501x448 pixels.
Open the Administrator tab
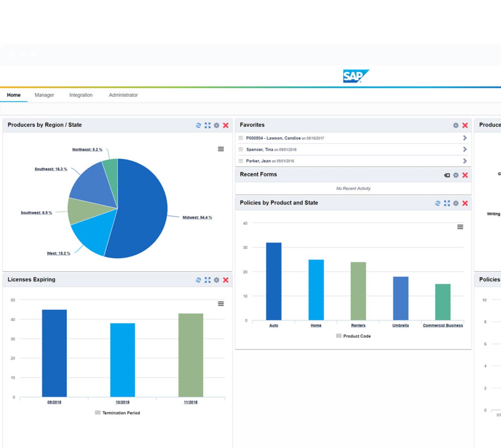tap(123, 95)
